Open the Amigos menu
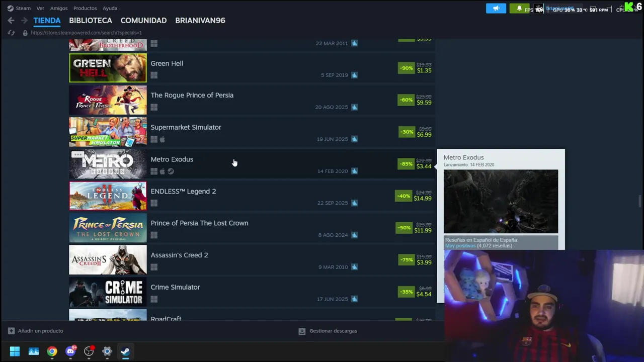This screenshot has height=362, width=644. point(59,8)
